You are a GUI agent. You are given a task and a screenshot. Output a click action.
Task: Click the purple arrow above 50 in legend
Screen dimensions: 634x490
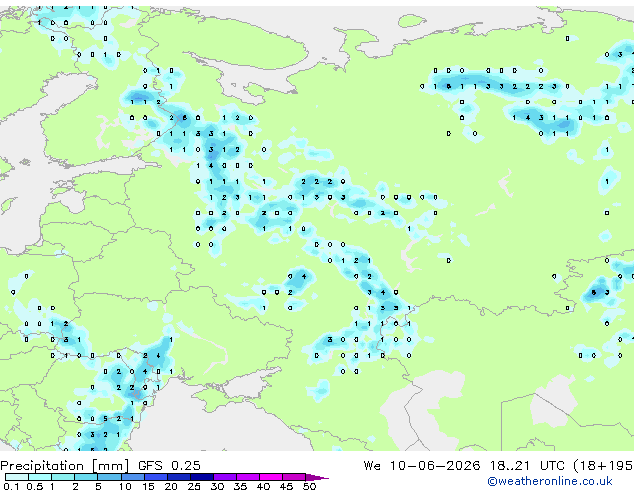point(317,477)
